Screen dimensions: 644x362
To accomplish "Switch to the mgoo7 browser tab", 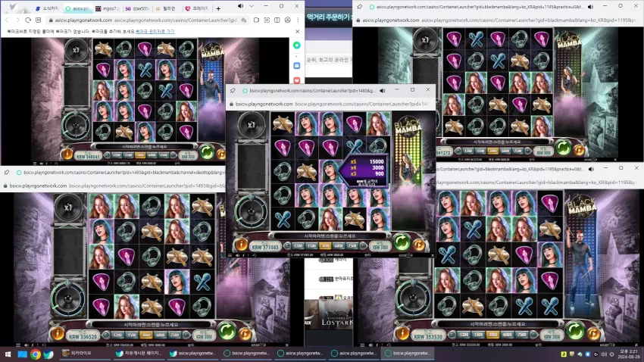I will coord(107,8).
